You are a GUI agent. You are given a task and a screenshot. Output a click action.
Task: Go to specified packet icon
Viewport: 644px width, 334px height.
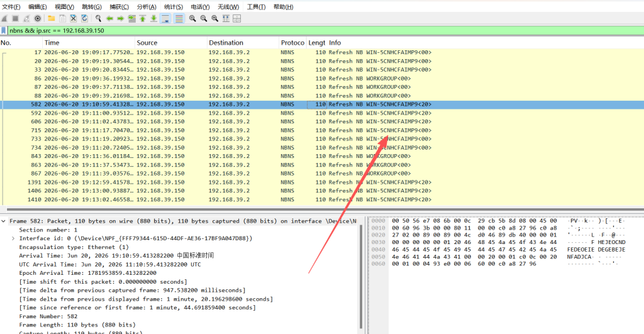click(132, 18)
